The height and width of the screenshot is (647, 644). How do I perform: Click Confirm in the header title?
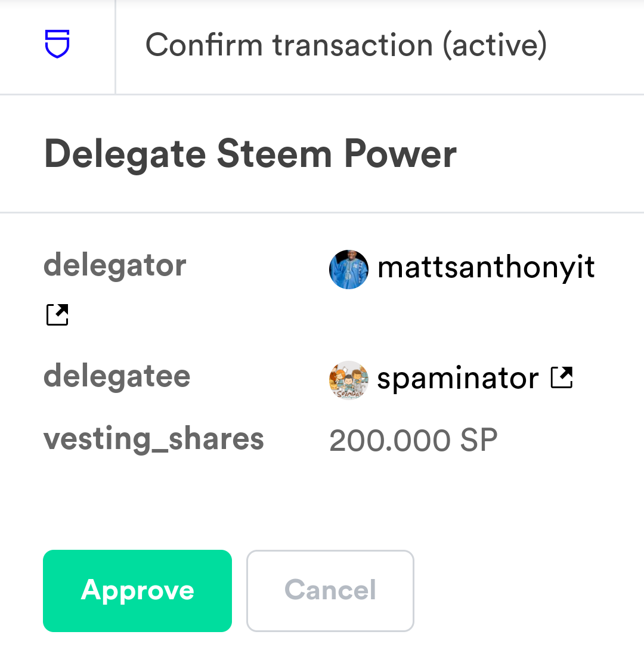(205, 45)
